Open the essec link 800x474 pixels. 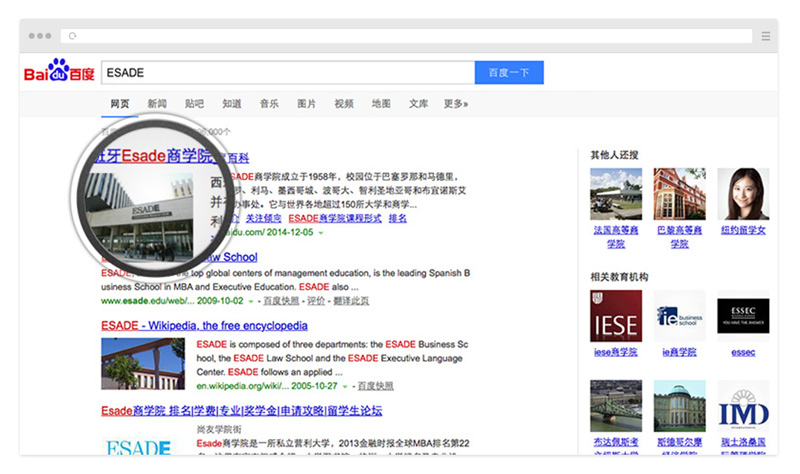pos(743,352)
